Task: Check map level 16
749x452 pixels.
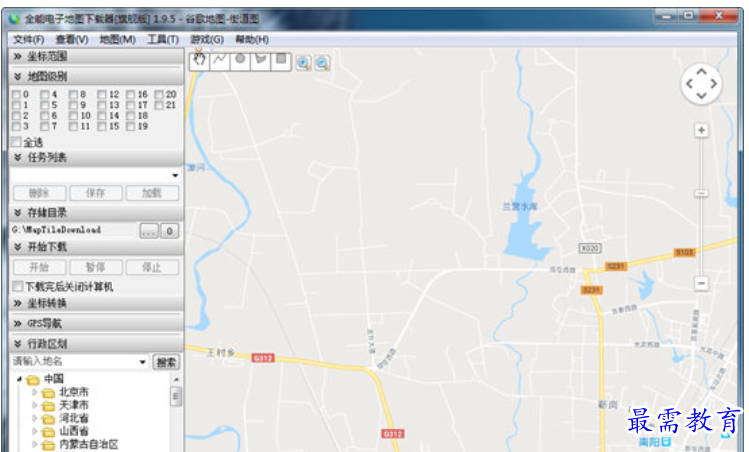Action: coord(130,95)
